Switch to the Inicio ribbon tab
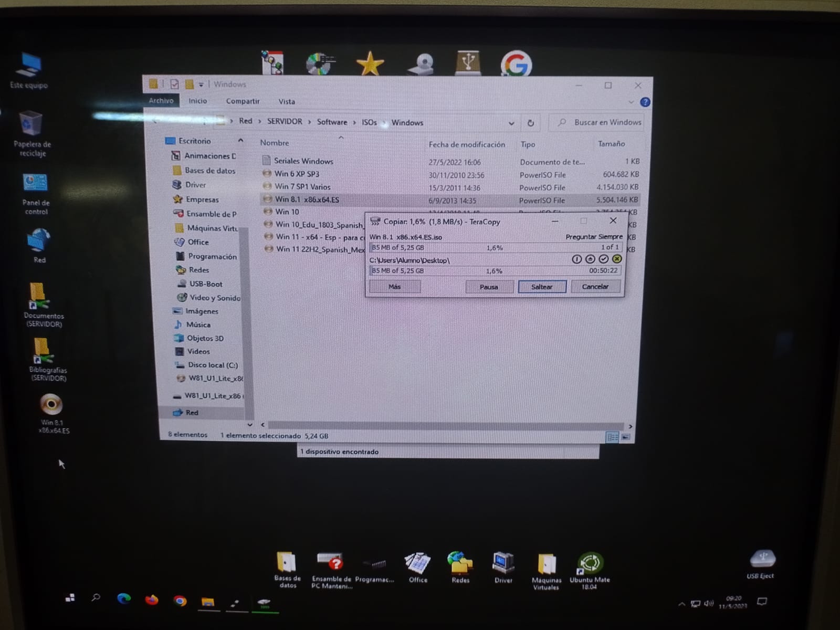The image size is (840, 630). coord(198,101)
